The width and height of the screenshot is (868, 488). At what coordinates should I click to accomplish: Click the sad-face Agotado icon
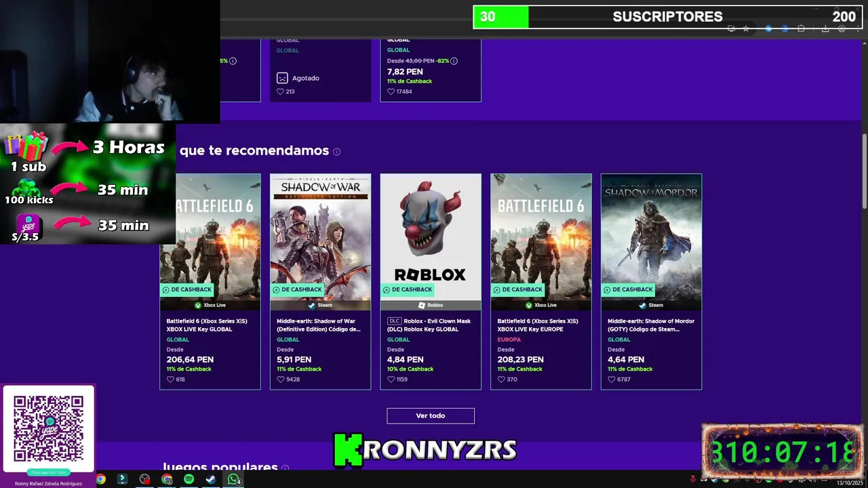coord(283,78)
